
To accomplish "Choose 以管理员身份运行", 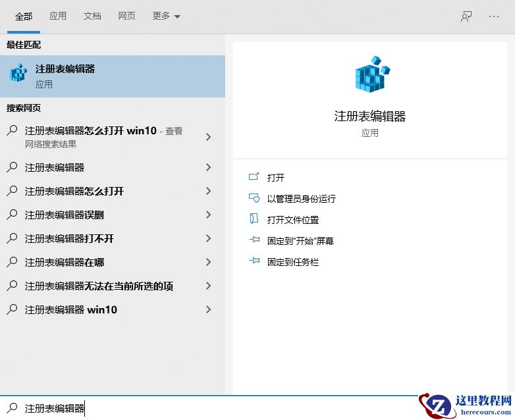I will (x=302, y=199).
